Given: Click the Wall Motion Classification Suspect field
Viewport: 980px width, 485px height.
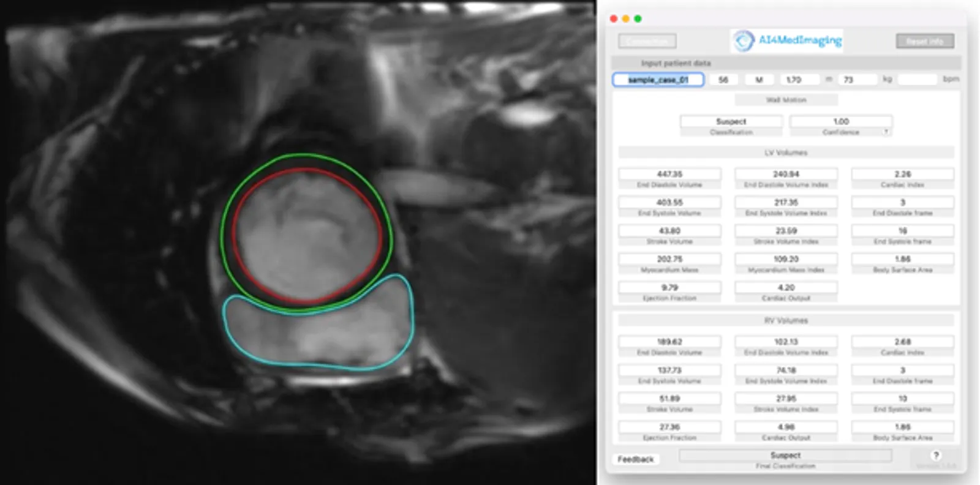Looking at the screenshot, I should tap(731, 121).
